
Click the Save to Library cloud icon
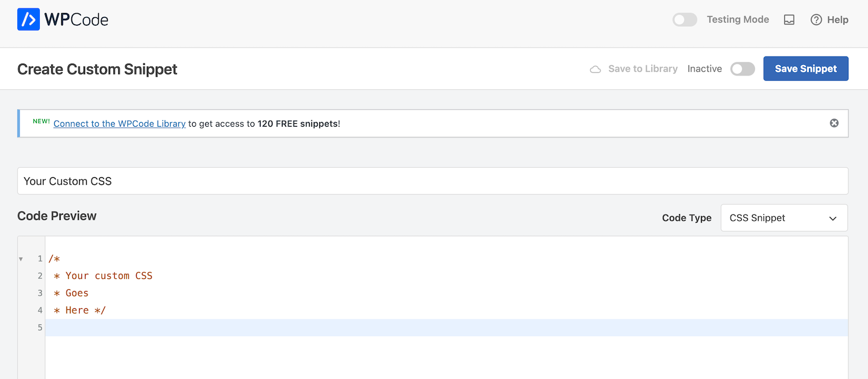click(x=595, y=68)
